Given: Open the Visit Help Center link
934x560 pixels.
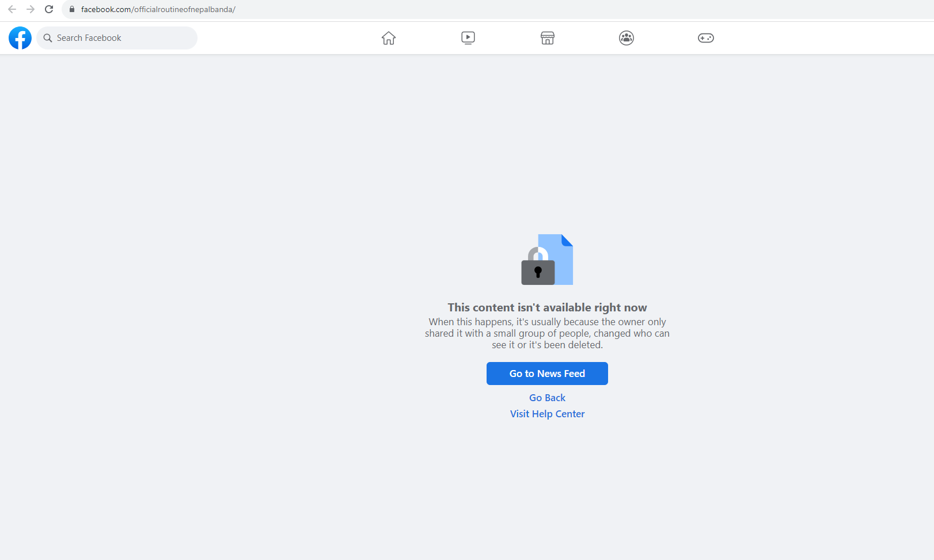Looking at the screenshot, I should tap(547, 414).
